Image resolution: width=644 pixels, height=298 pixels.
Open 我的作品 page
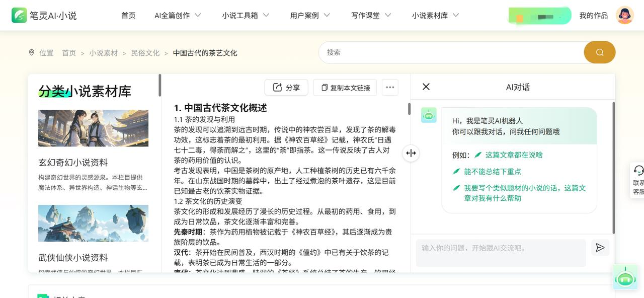[x=593, y=15]
